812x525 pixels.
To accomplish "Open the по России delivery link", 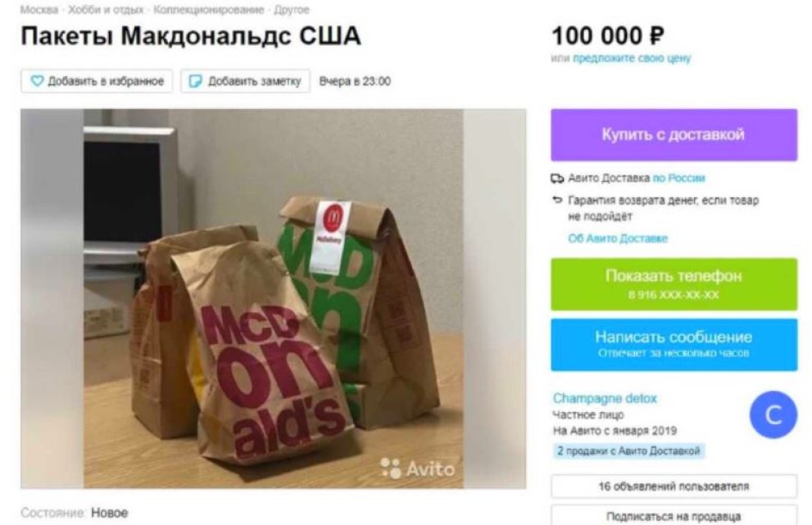I will point(679,179).
